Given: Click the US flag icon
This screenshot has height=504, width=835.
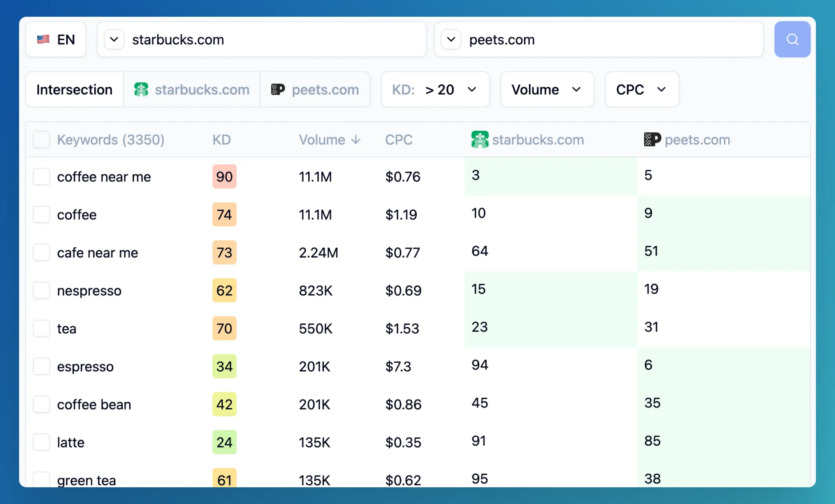Looking at the screenshot, I should click(44, 39).
